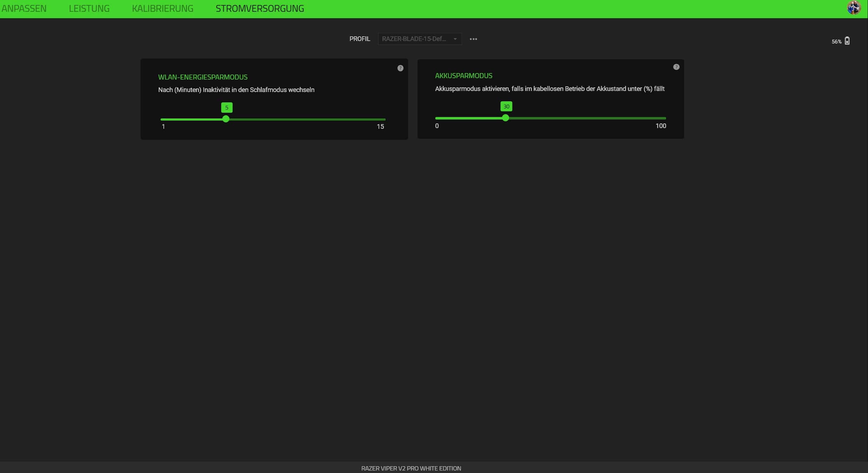Click the Razer Viper V2 Pro device label

411,468
